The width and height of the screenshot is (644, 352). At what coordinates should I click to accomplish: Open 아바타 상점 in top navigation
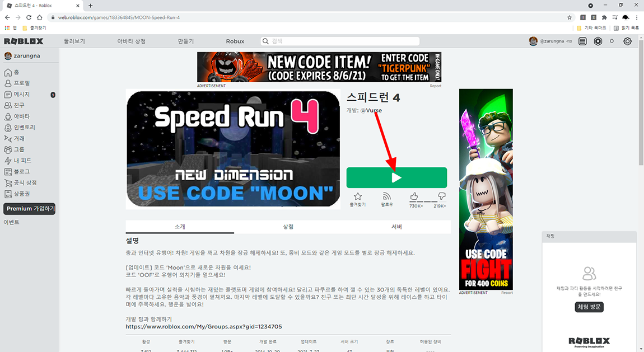(132, 41)
